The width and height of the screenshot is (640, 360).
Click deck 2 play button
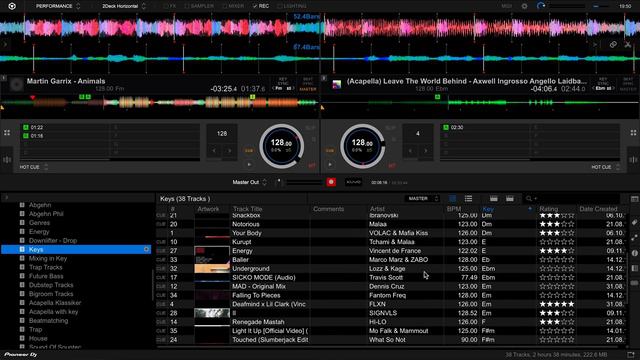(x=330, y=164)
